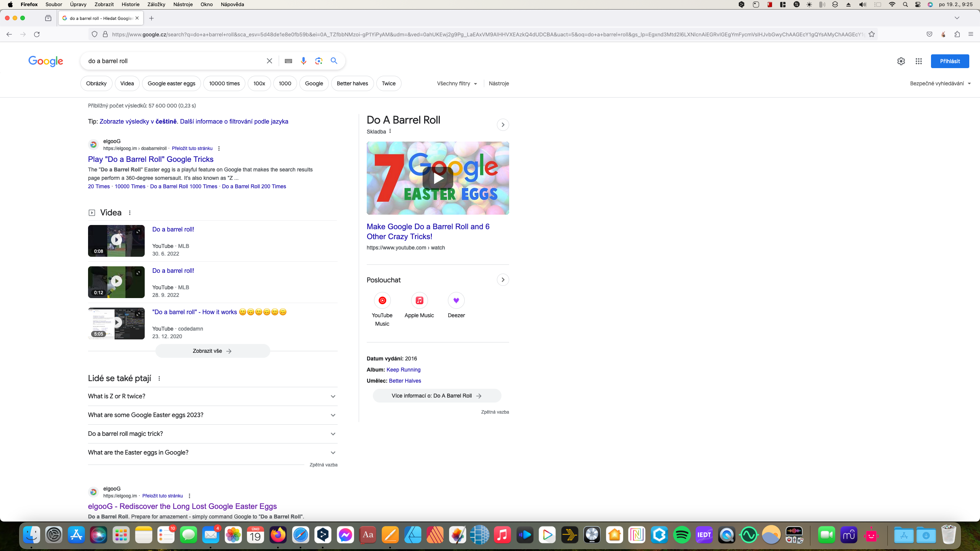Open the Záložky menu in menu bar

(x=156, y=5)
